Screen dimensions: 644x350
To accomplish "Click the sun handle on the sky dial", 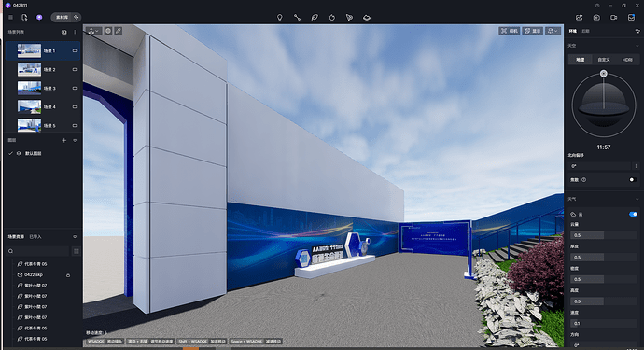I will click(x=603, y=74).
